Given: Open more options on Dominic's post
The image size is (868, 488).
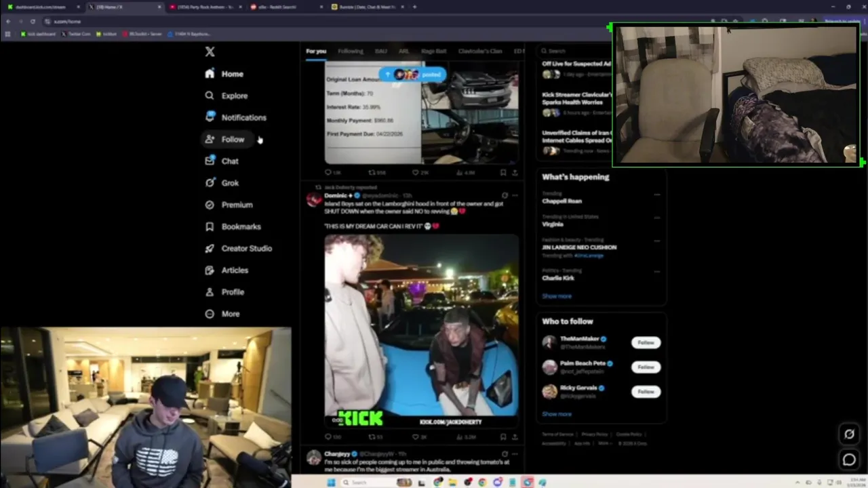Looking at the screenshot, I should click(x=515, y=195).
